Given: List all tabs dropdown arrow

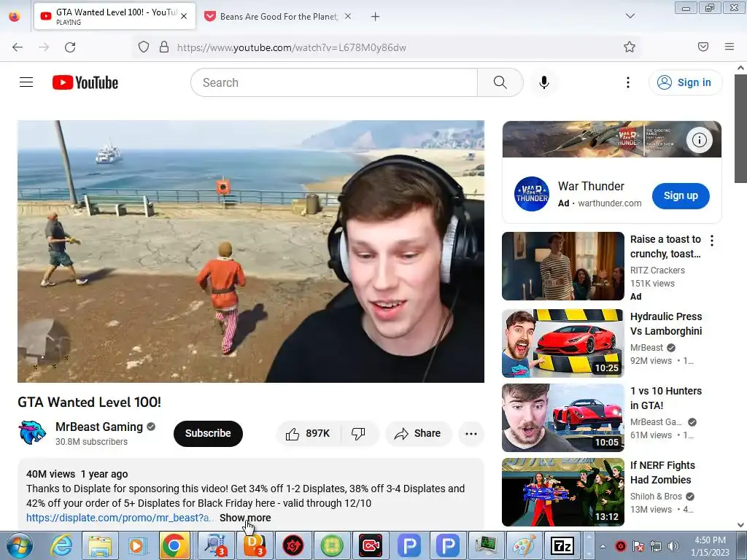Looking at the screenshot, I should [630, 16].
